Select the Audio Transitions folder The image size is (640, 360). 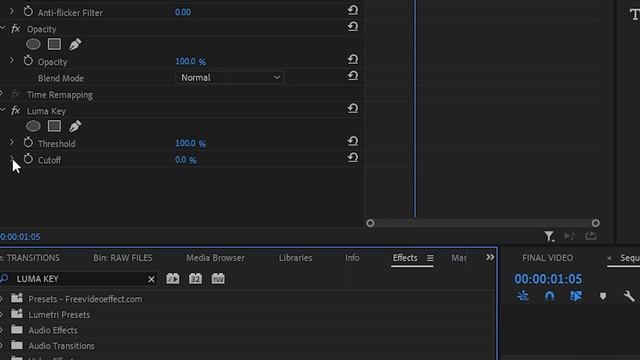pos(61,346)
